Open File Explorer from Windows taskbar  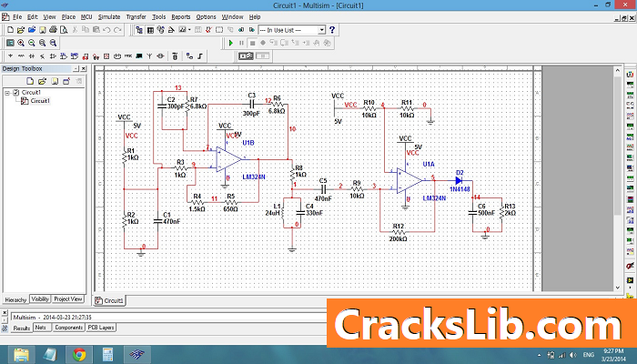coord(21,355)
